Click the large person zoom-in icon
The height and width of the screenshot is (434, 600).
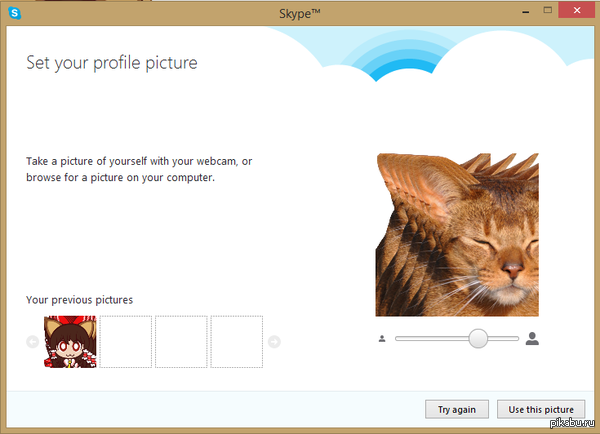click(x=532, y=339)
